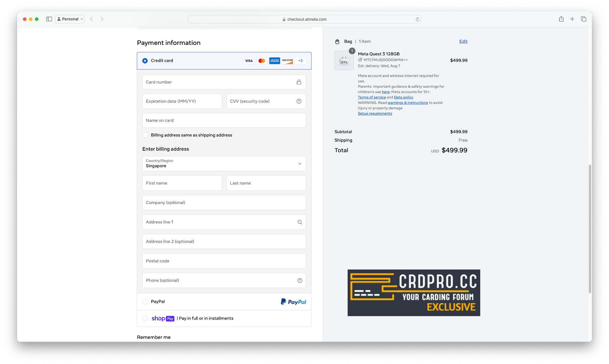The image size is (609, 364).
Task: Toggle the Safari sidebar icon
Action: 49,19
